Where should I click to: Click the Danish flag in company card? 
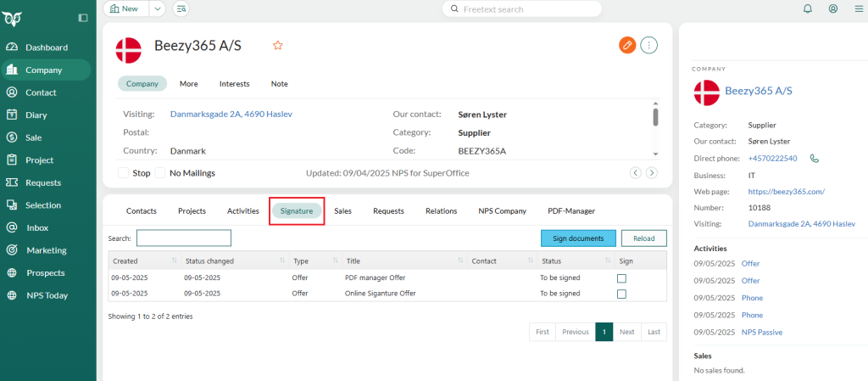pyautogui.click(x=129, y=50)
